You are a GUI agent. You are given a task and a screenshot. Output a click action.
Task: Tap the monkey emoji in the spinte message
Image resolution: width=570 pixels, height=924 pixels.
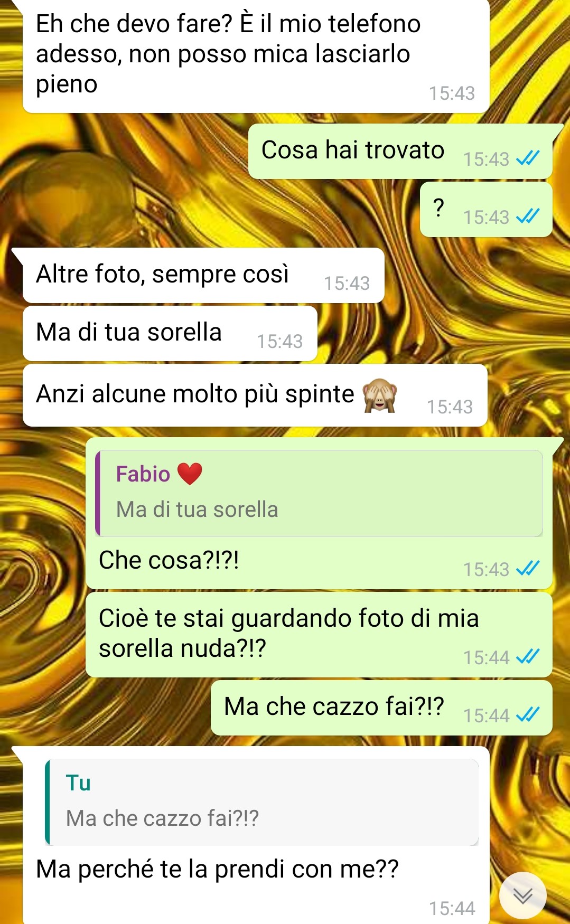tap(379, 395)
